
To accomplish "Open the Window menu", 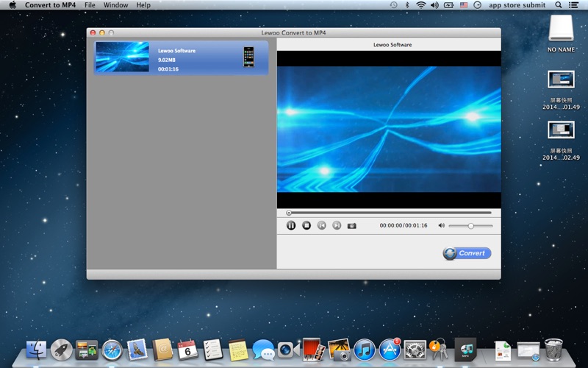I will pyautogui.click(x=115, y=5).
